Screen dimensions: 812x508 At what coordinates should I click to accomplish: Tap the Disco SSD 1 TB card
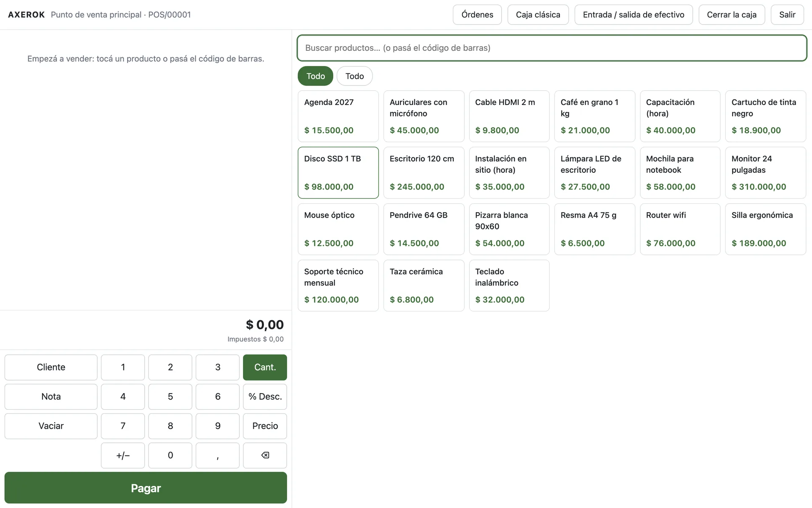pyautogui.click(x=338, y=173)
